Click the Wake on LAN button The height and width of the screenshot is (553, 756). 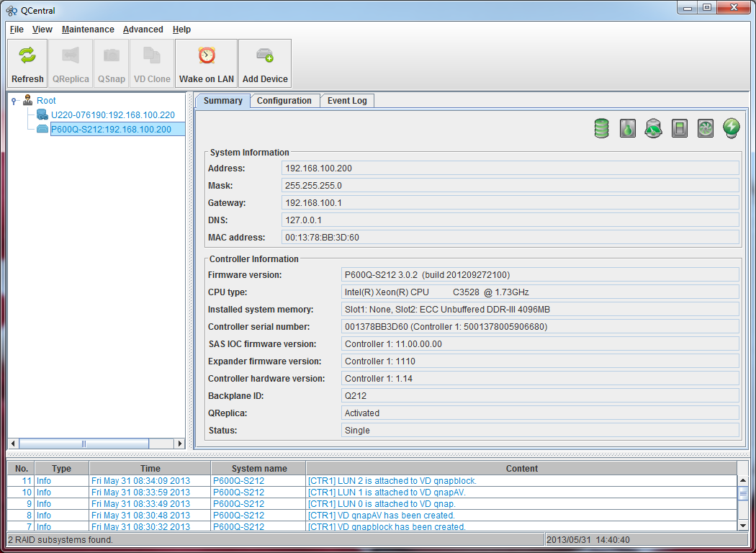pyautogui.click(x=207, y=63)
